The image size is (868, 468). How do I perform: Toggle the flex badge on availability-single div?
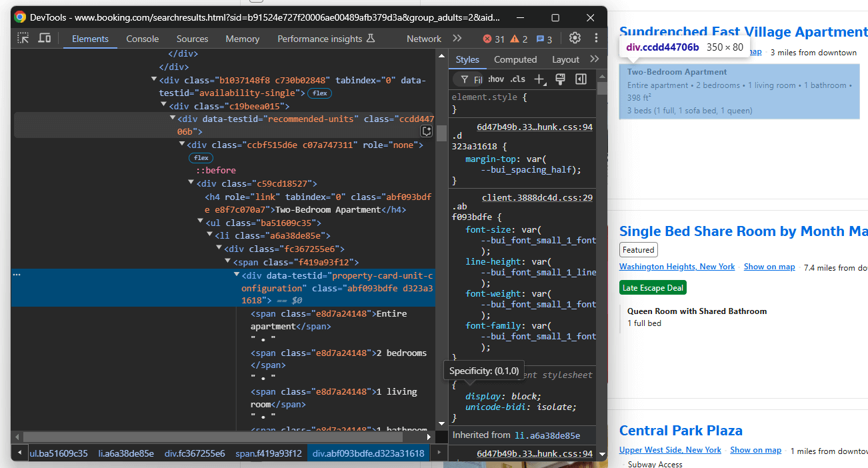tap(320, 93)
